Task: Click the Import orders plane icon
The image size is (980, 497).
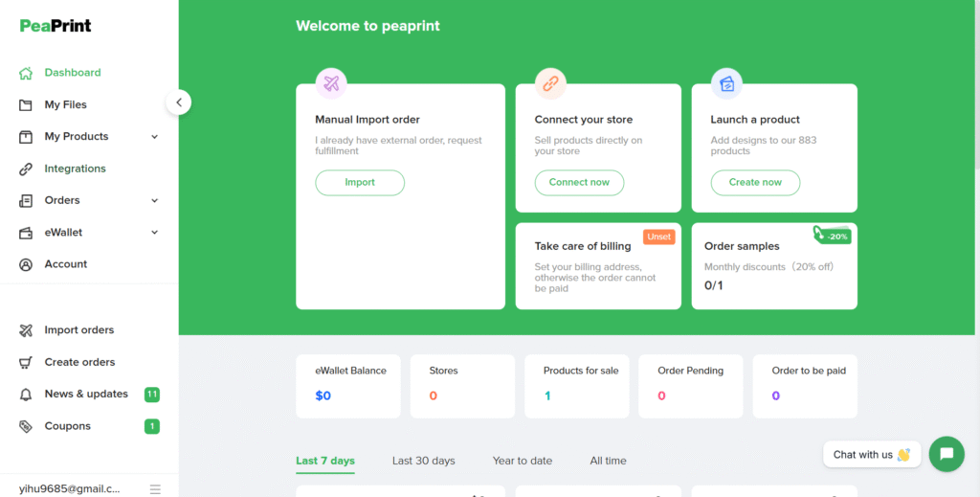Action: point(26,330)
